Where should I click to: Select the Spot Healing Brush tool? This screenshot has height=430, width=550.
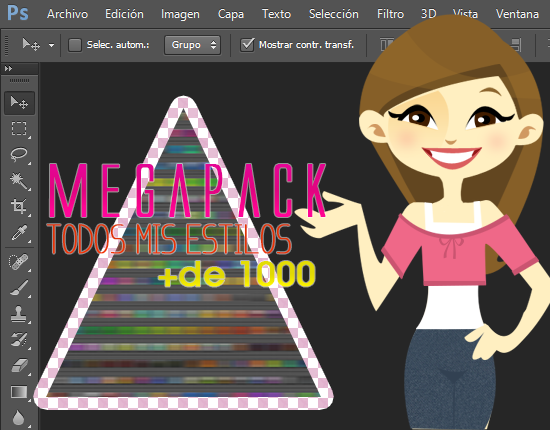[x=19, y=262]
